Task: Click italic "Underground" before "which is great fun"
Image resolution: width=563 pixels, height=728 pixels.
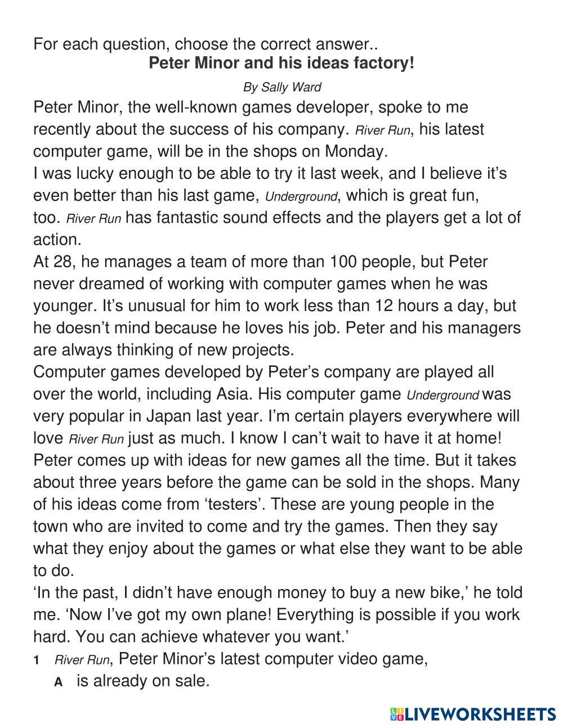Action: (301, 197)
